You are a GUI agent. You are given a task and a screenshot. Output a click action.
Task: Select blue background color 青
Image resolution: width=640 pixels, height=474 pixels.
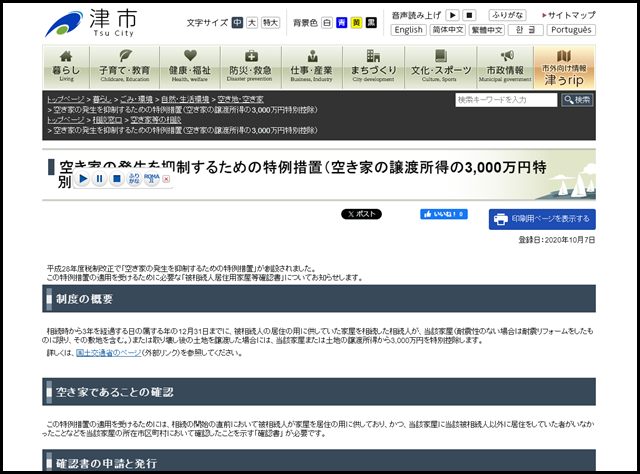click(341, 23)
